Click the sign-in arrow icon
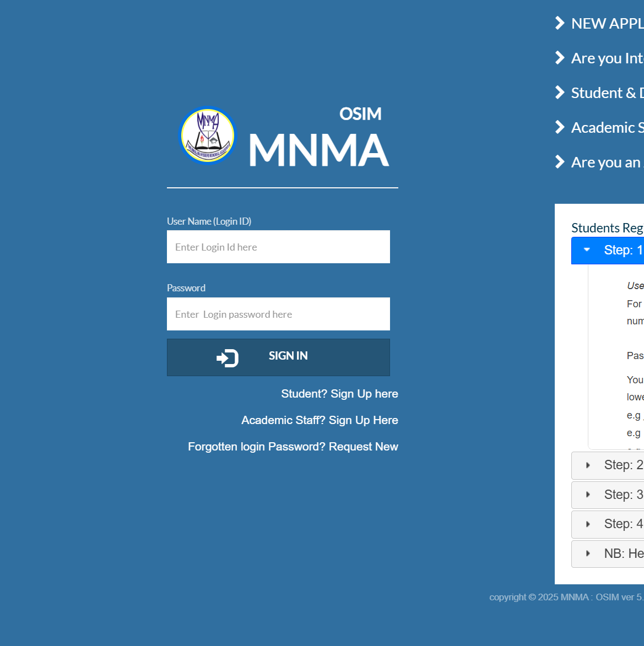The width and height of the screenshot is (644, 646). click(x=227, y=358)
